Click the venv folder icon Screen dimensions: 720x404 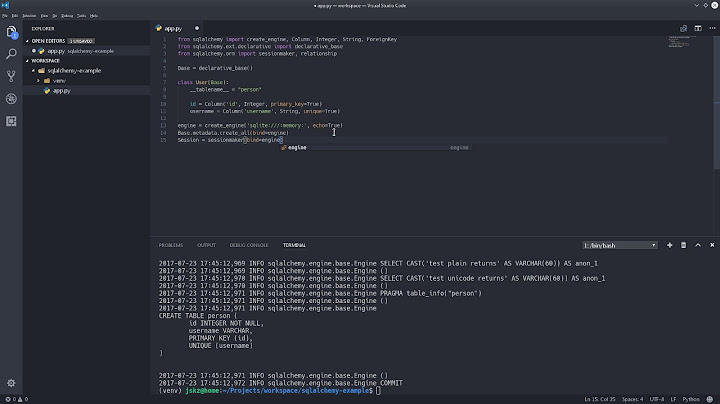47,81
